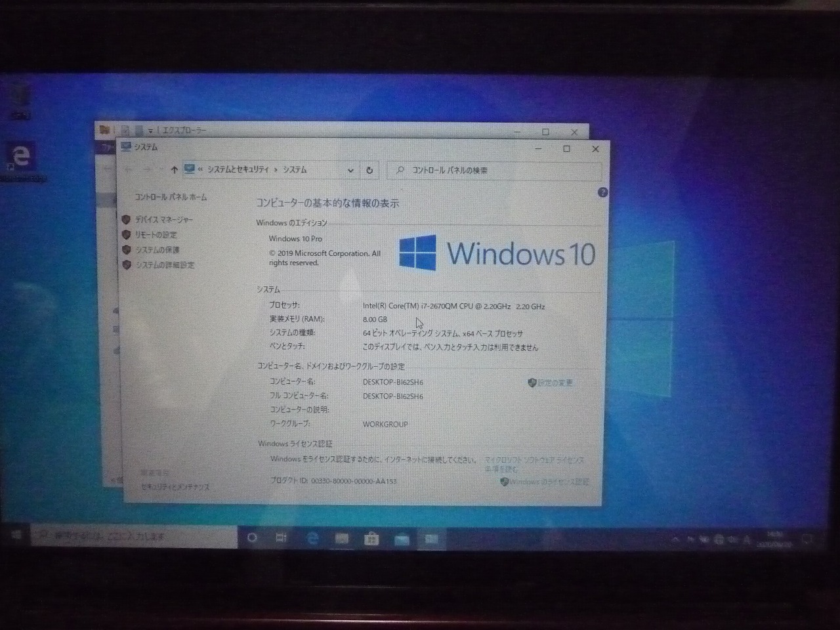The image size is (840, 630).
Task: Switch to System window taskbar button
Action: [431, 539]
